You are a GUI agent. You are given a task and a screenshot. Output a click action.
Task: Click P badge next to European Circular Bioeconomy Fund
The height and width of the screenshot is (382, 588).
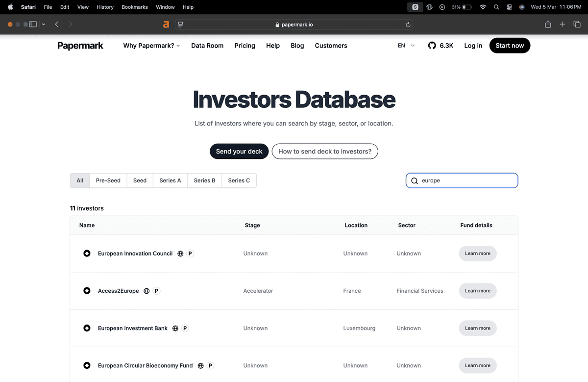tap(210, 365)
